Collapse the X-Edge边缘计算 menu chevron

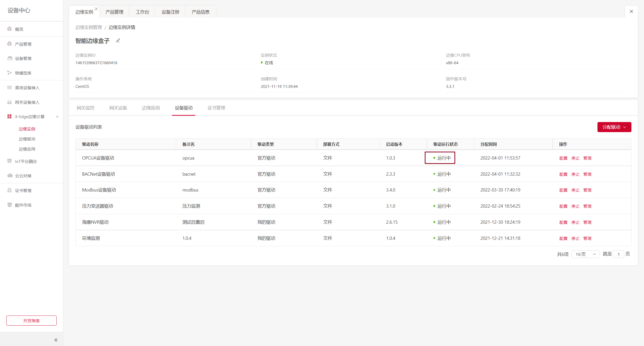point(57,117)
